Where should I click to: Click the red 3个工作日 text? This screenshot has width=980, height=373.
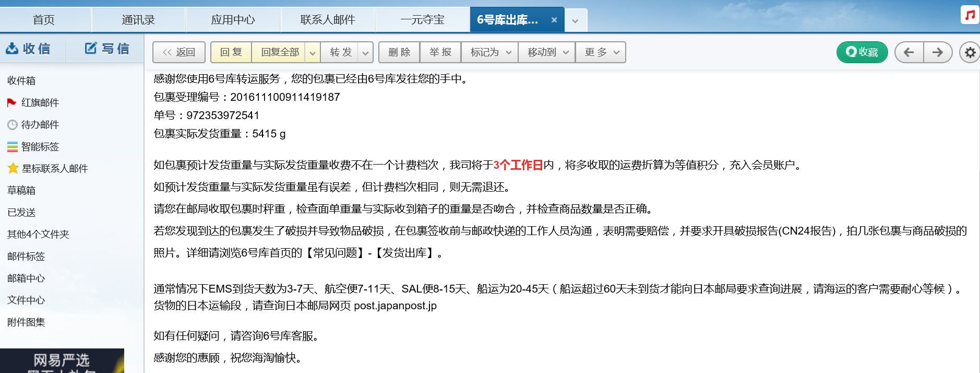(518, 165)
